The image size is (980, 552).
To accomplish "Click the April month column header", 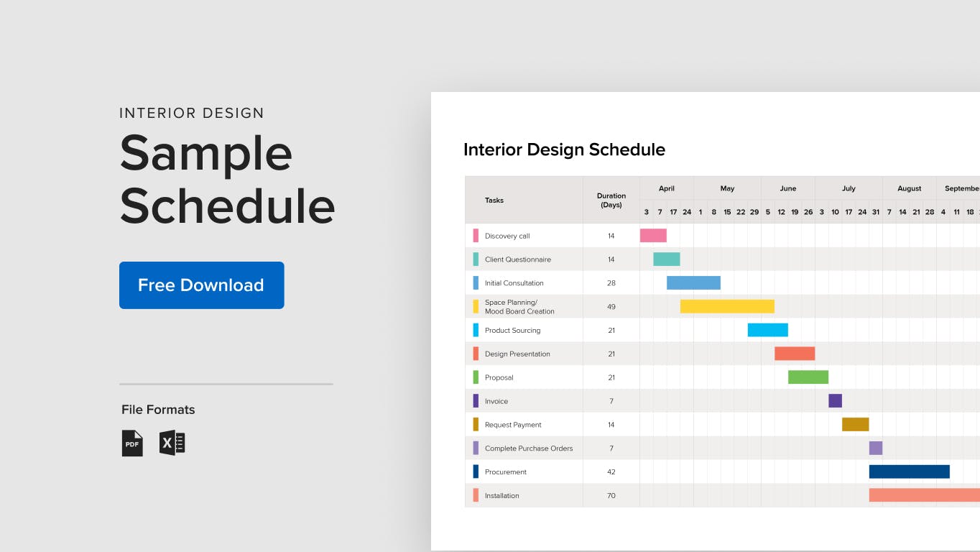I will click(667, 188).
